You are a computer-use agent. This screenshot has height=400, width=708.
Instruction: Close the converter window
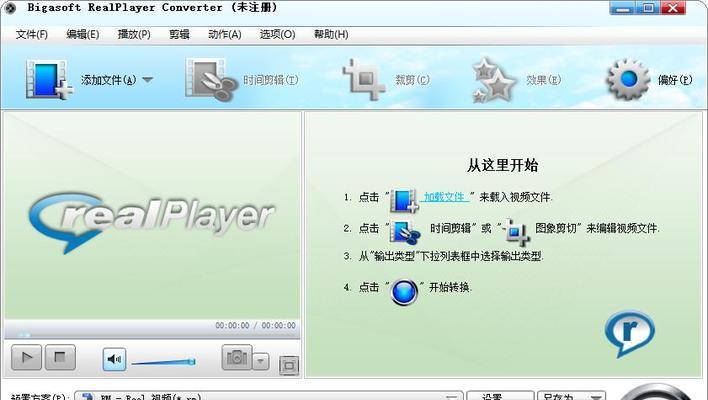(x=673, y=8)
